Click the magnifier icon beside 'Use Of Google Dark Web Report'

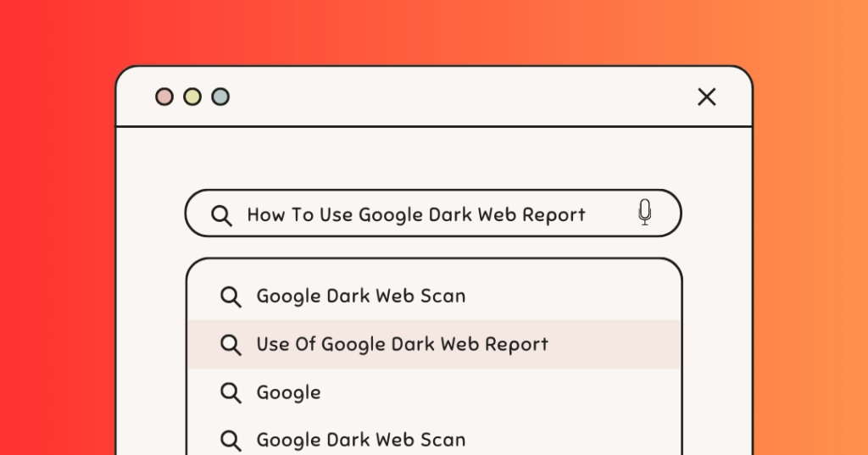(231, 345)
